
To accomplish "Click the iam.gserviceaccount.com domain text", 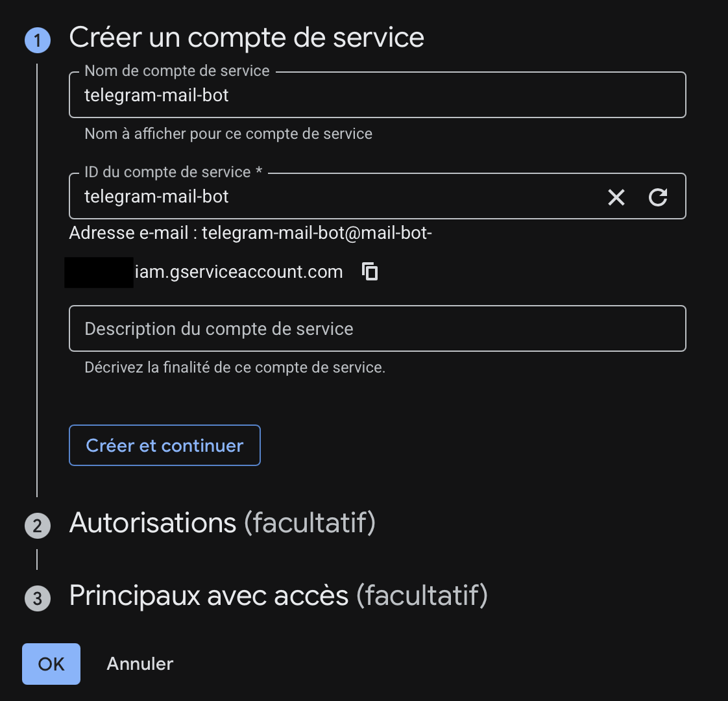I will pos(239,272).
